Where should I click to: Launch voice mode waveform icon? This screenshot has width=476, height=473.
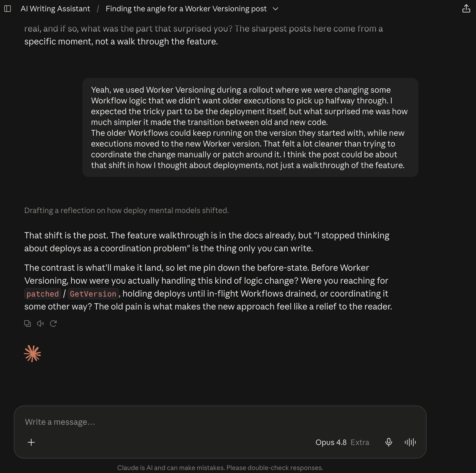pos(410,442)
